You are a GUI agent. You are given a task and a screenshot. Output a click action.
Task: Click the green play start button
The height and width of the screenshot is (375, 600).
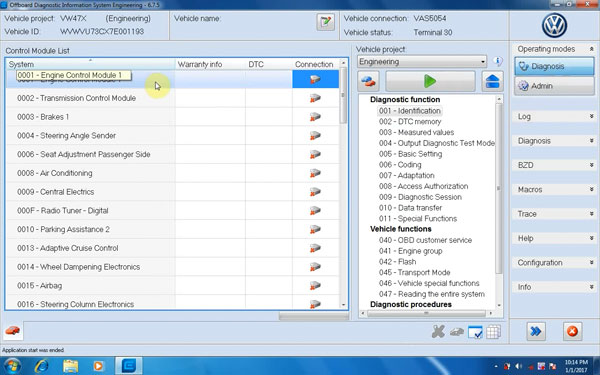430,81
